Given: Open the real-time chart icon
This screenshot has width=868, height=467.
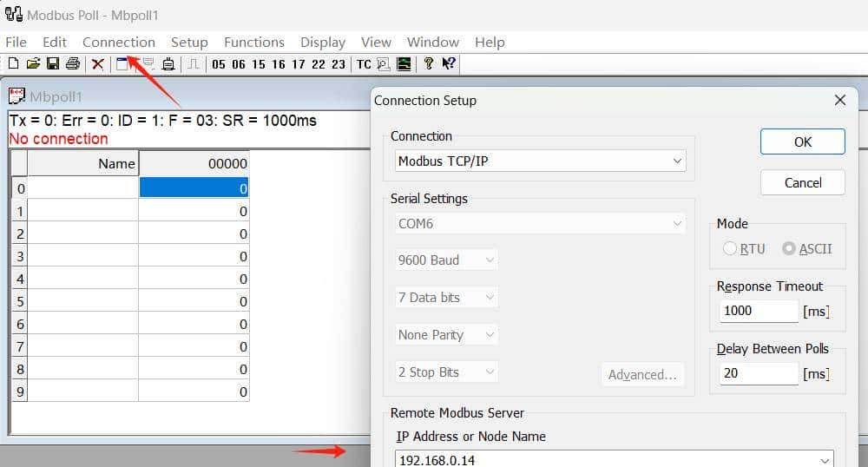Looking at the screenshot, I should coord(404,64).
